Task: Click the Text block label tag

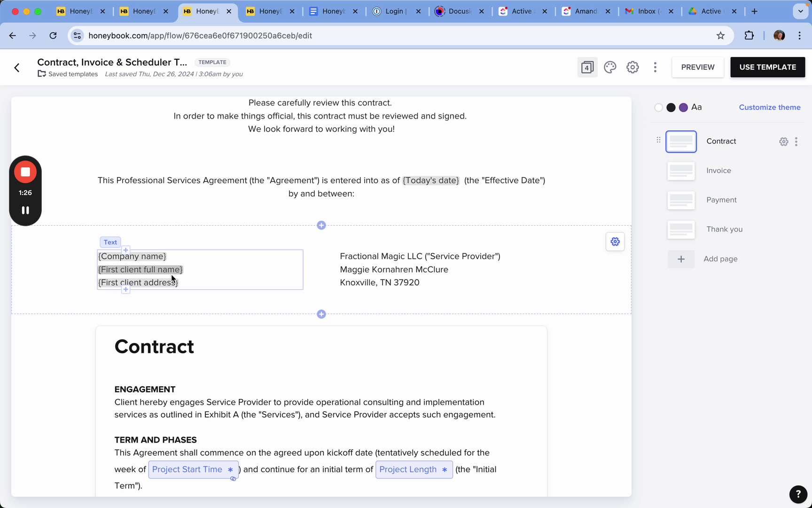Action: click(x=110, y=242)
